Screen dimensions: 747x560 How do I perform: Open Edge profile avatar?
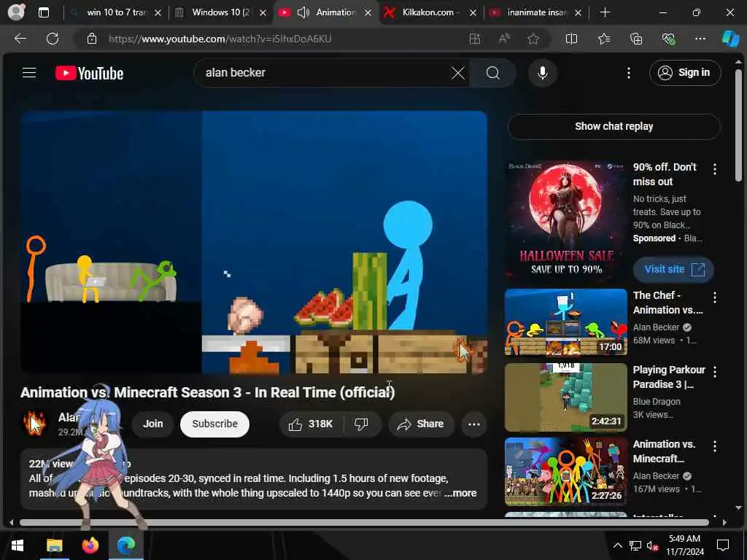tap(16, 12)
